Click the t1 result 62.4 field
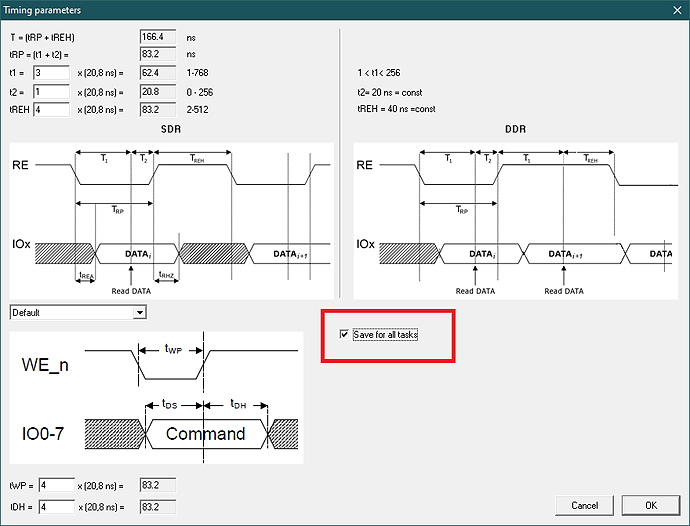The width and height of the screenshot is (690, 526). (158, 73)
